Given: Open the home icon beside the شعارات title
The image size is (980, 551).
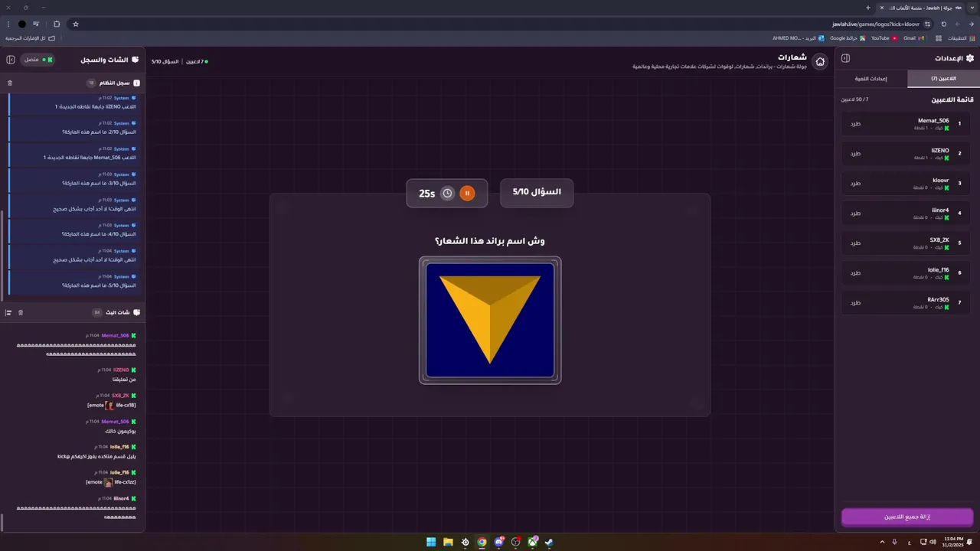Looking at the screenshot, I should point(820,62).
